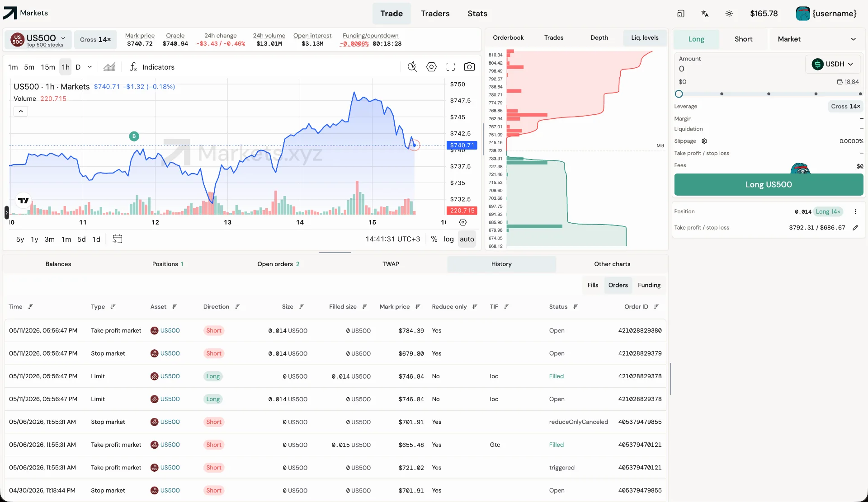Open the chart settings hexagon icon
This screenshot has height=502, width=868.
[431, 67]
